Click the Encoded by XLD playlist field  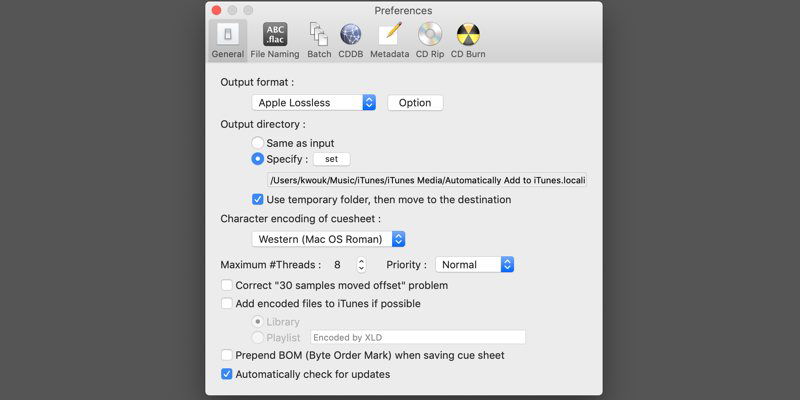click(418, 337)
